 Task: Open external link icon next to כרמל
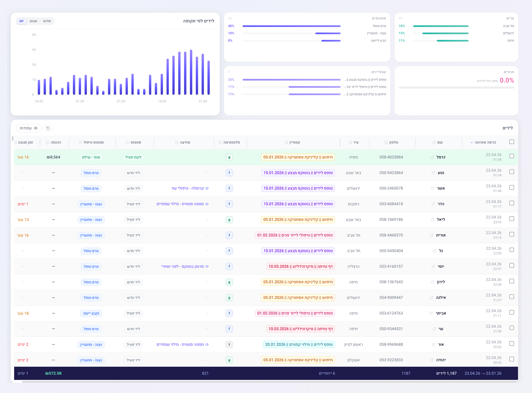[432, 157]
